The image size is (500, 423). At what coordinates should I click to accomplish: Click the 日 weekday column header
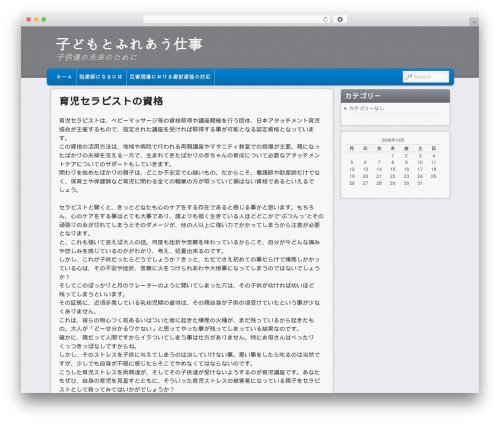point(433,148)
